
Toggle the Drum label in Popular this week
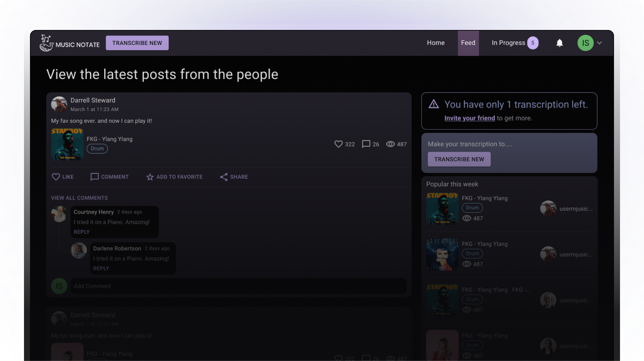[x=472, y=207]
